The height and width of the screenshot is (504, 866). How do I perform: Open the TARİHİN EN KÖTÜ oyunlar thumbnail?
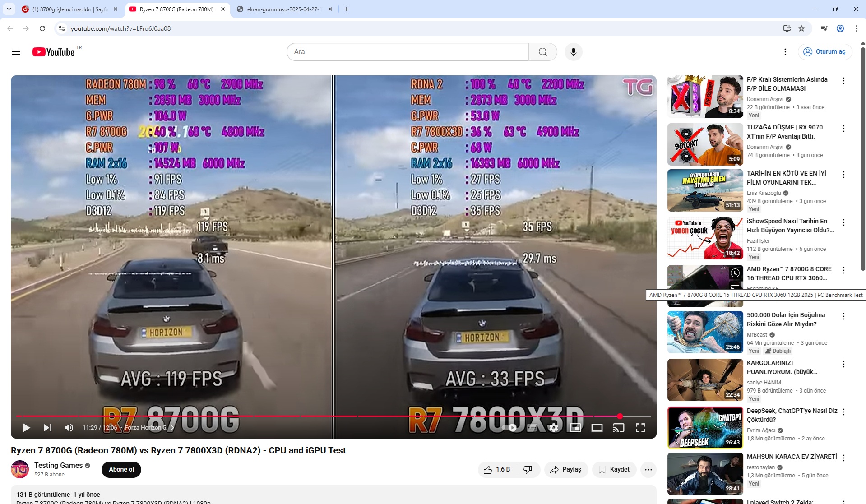coord(705,190)
